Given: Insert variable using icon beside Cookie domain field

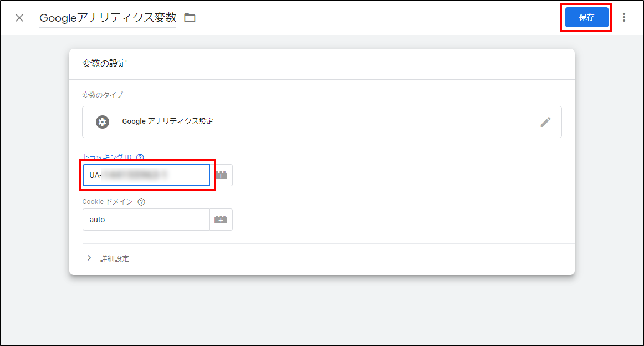Looking at the screenshot, I should click(x=221, y=220).
